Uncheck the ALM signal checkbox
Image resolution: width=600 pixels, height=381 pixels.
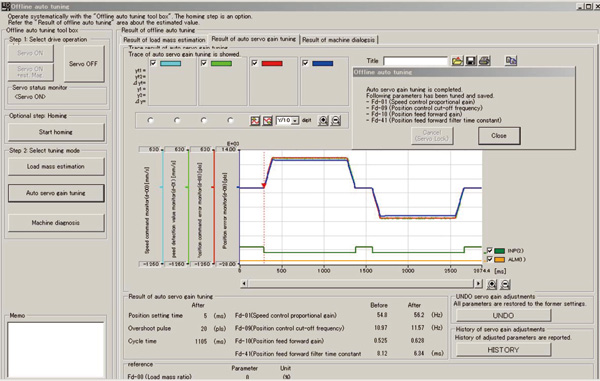tap(489, 259)
